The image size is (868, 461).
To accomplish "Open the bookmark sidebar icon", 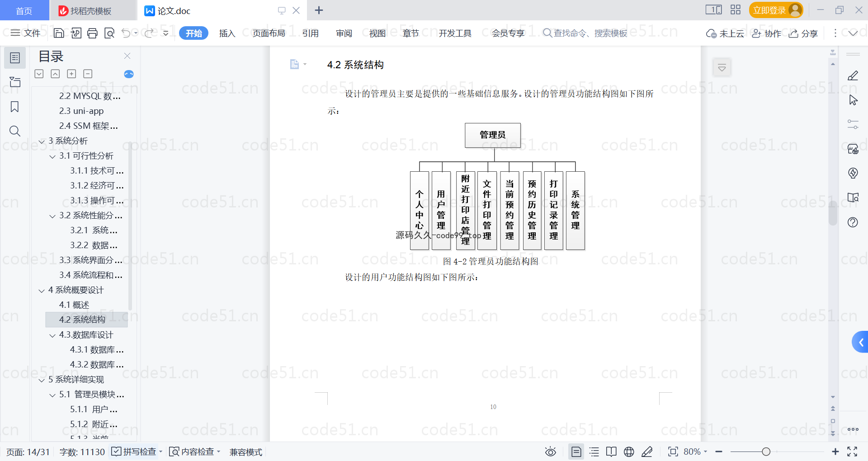I will coord(15,107).
